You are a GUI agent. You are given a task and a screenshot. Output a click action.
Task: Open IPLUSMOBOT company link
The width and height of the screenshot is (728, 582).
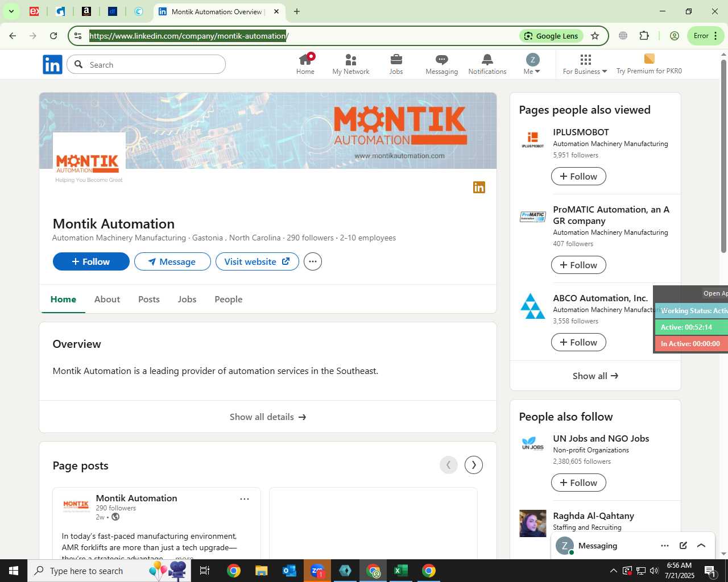pyautogui.click(x=581, y=132)
